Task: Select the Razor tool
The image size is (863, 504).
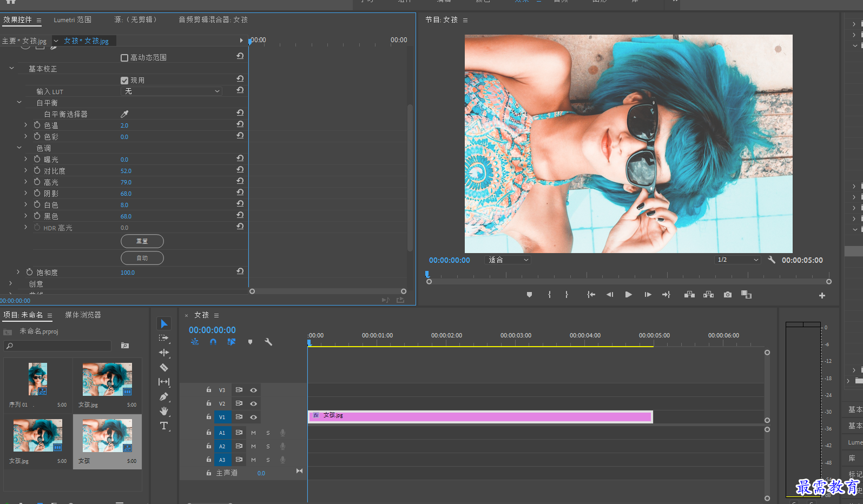Action: pyautogui.click(x=164, y=367)
